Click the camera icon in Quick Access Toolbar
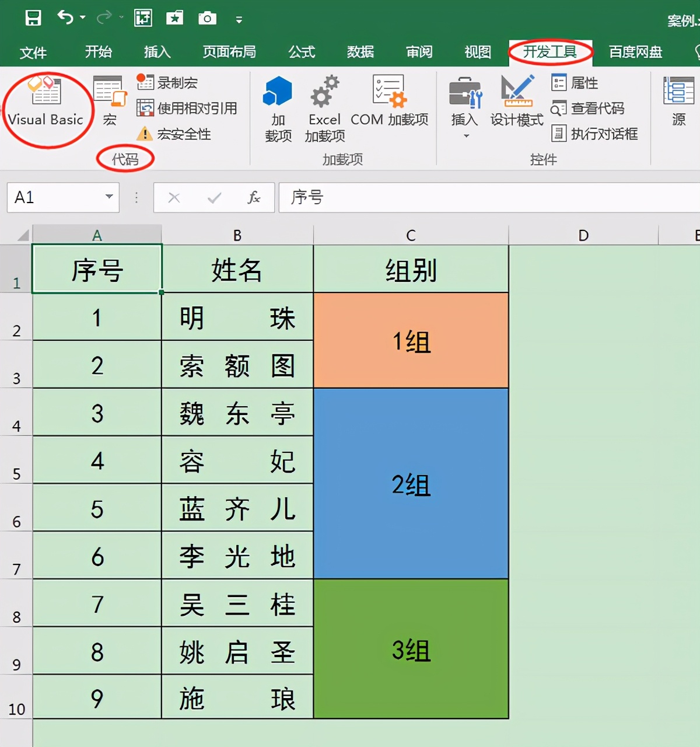 [207, 18]
